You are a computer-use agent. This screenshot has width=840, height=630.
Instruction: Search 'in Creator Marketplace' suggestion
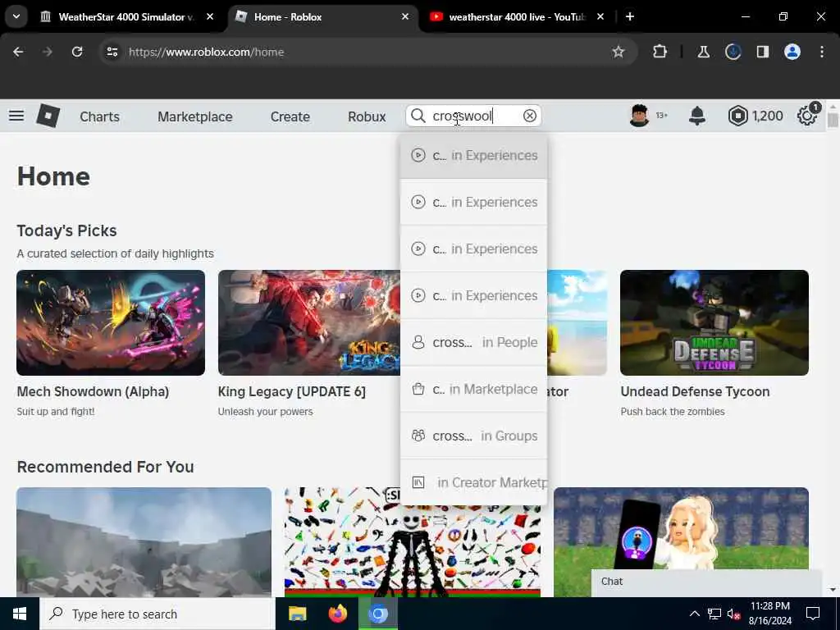click(473, 482)
